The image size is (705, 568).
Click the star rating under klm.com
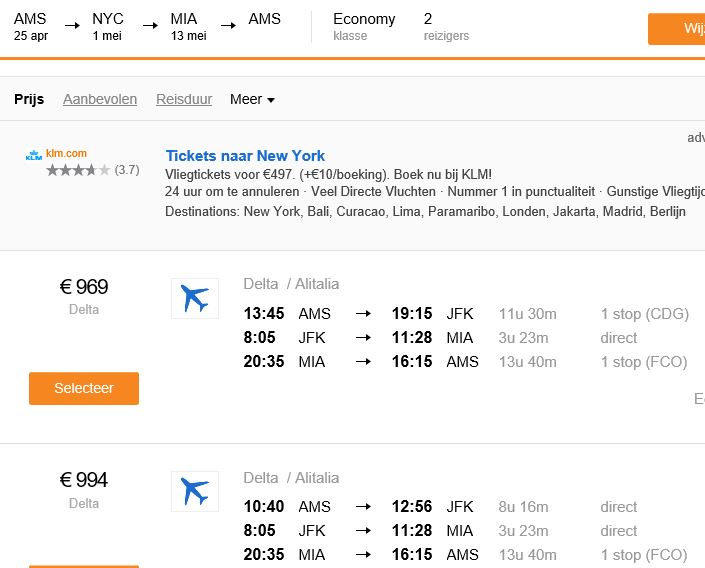pyautogui.click(x=78, y=170)
